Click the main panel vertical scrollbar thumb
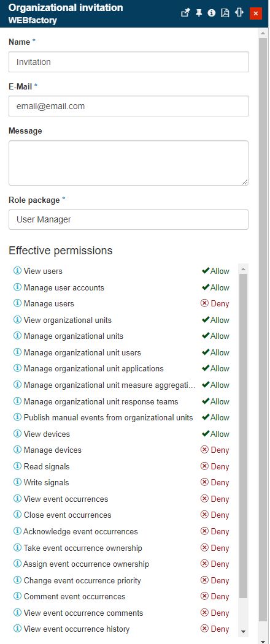The height and width of the screenshot is (644, 270). click(x=263, y=328)
